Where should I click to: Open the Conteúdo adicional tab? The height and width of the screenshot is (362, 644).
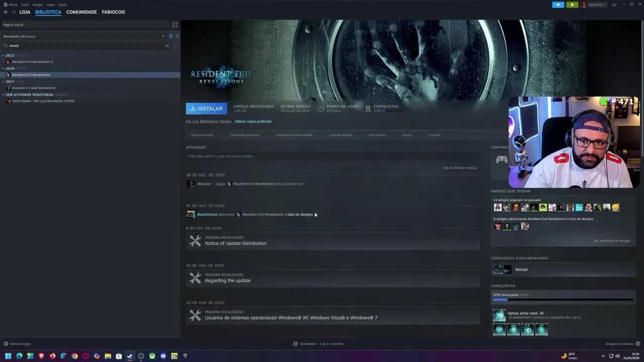click(x=245, y=135)
